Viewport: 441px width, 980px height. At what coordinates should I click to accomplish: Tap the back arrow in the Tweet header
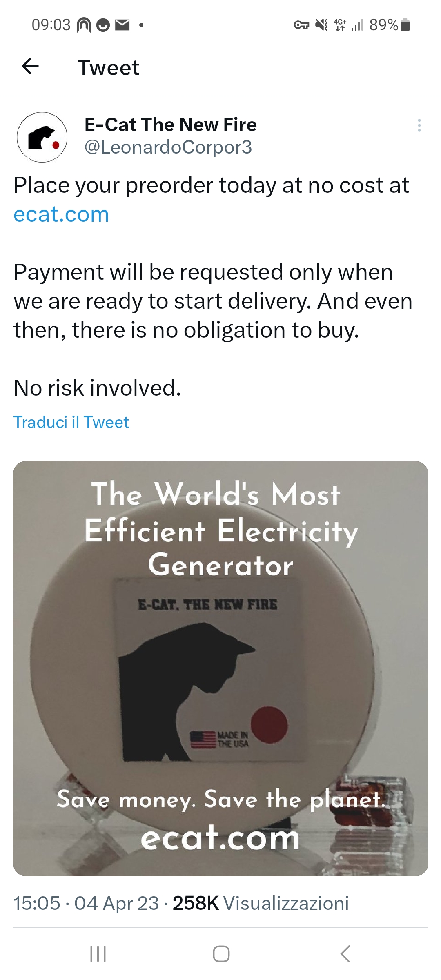30,66
